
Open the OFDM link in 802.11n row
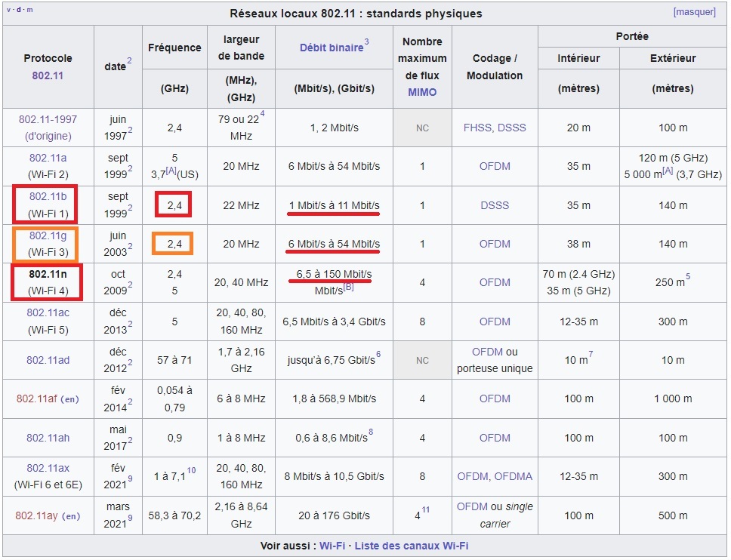tap(495, 283)
